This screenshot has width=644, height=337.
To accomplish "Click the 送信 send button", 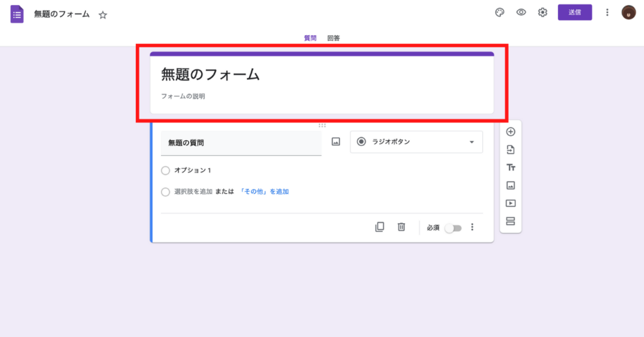I will (x=575, y=13).
